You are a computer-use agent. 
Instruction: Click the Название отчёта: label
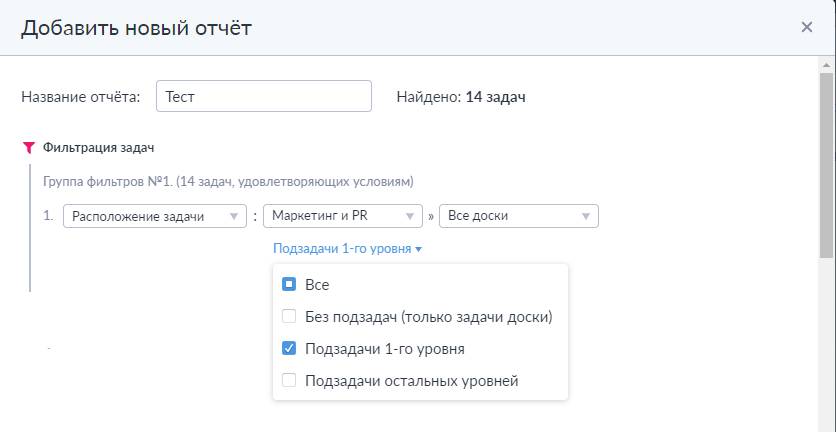tap(81, 97)
